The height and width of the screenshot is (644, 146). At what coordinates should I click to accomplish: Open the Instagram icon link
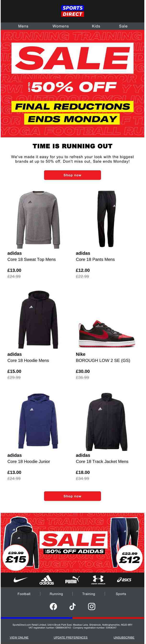(x=92, y=606)
